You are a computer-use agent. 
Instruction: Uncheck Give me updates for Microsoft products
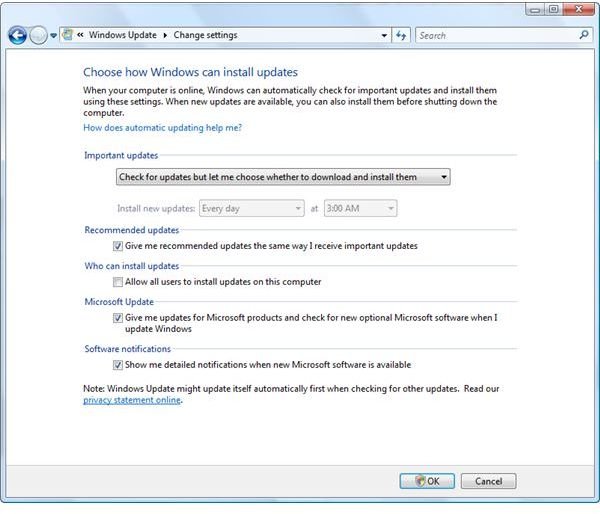point(117,318)
